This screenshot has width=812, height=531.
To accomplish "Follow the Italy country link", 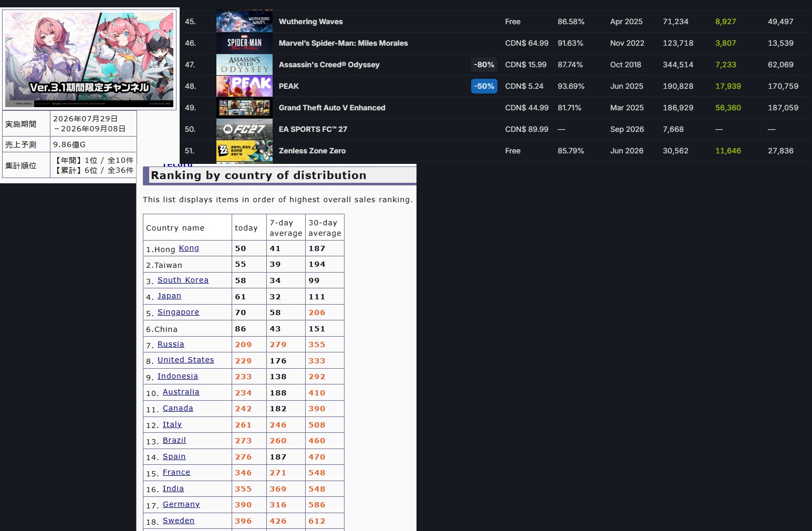I will coord(172,424).
